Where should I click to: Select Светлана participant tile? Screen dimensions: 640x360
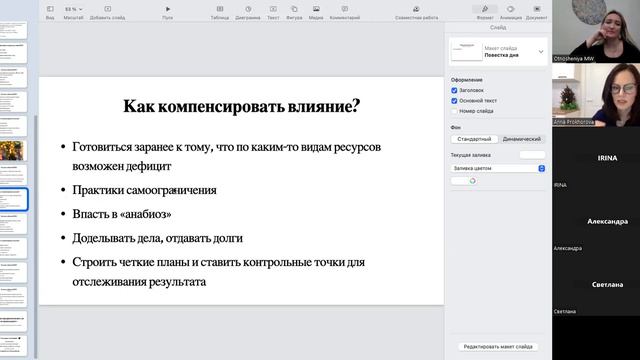pyautogui.click(x=596, y=284)
